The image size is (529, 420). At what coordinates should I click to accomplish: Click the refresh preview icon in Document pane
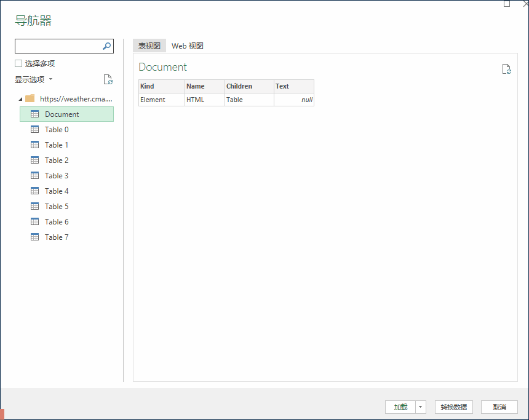coord(506,69)
